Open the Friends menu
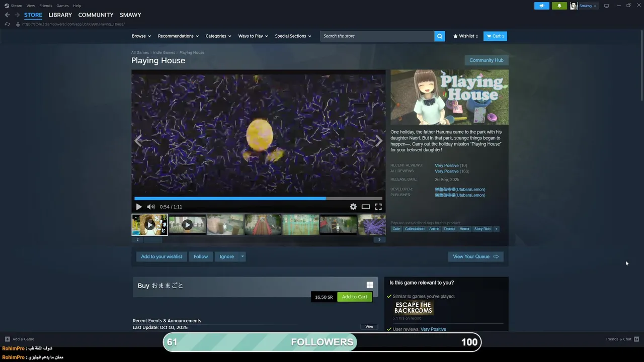This screenshot has width=644, height=362. pos(46,6)
